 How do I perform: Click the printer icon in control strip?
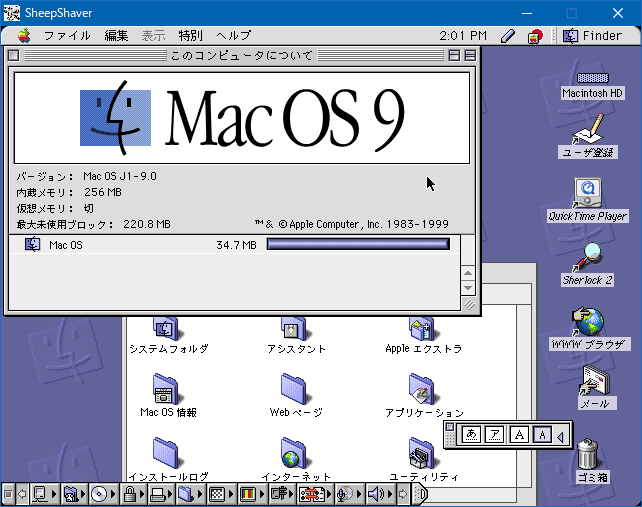[158, 494]
